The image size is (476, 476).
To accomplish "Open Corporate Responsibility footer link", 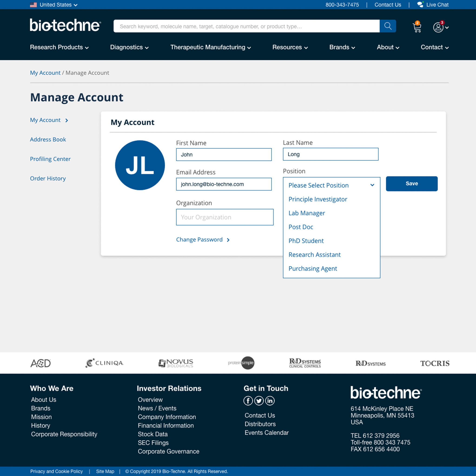I will point(64,434).
